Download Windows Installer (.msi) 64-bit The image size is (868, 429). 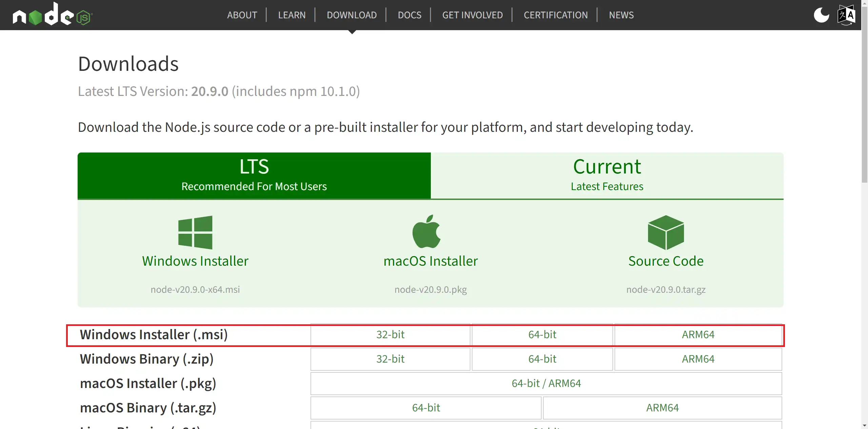542,334
